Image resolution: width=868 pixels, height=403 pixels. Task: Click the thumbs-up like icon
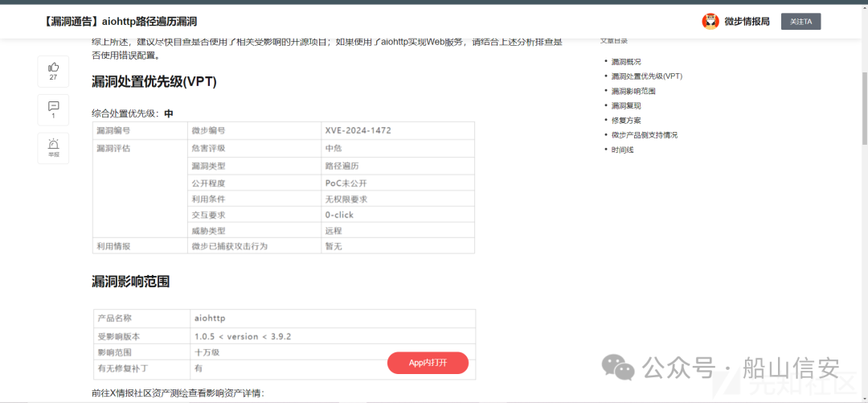[53, 68]
